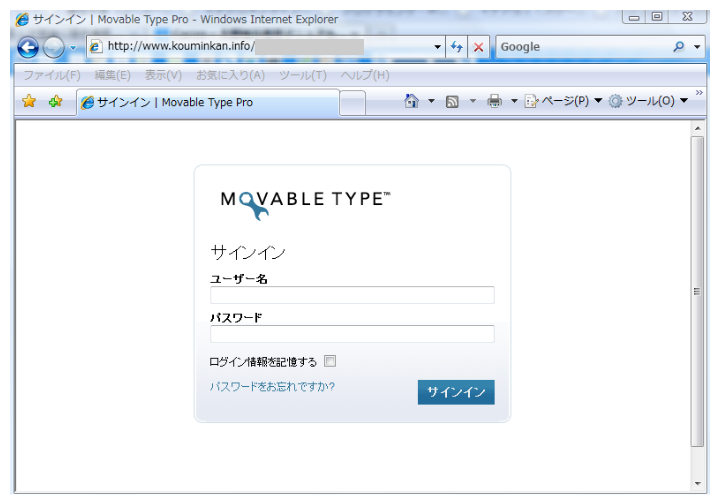Click the ユーザー名 input field
Screen dimensions: 720x504
click(x=352, y=295)
